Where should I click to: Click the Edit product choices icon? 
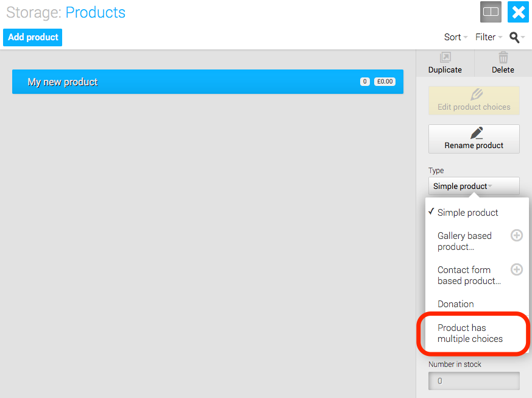(477, 94)
